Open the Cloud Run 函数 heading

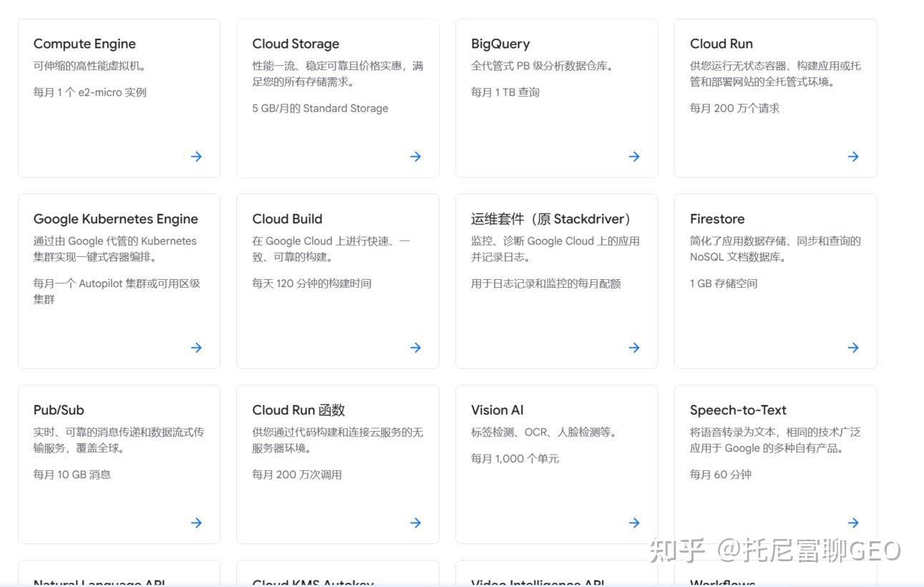pyautogui.click(x=298, y=410)
